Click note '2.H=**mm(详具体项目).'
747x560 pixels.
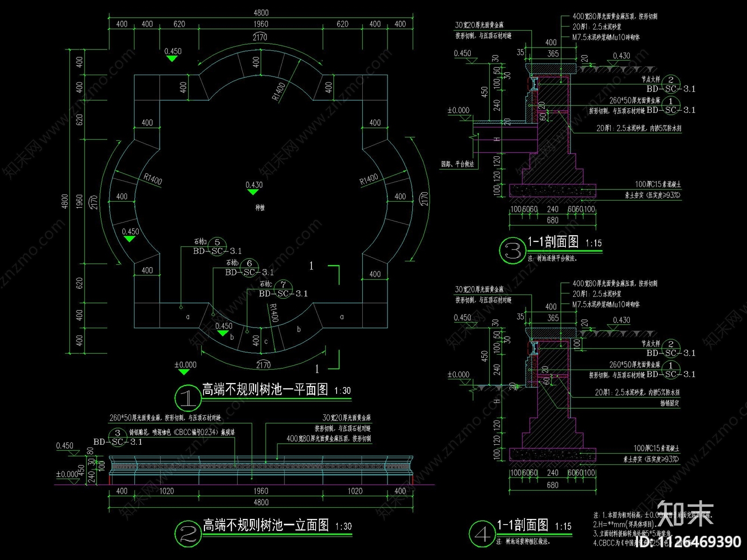tap(626, 524)
